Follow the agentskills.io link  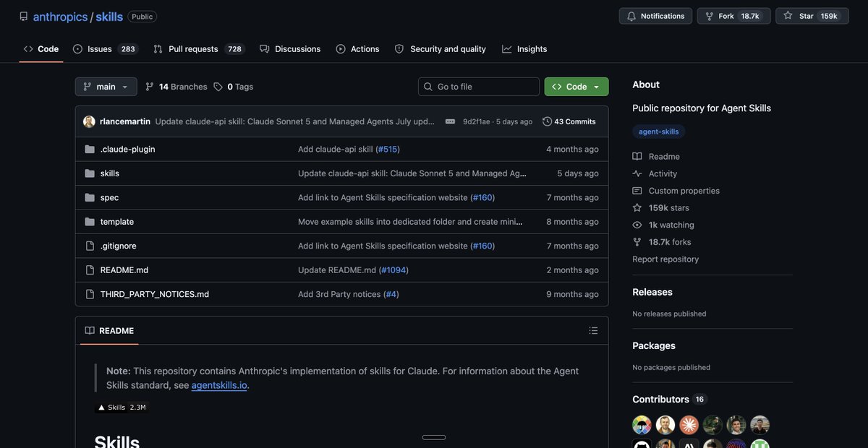219,385
